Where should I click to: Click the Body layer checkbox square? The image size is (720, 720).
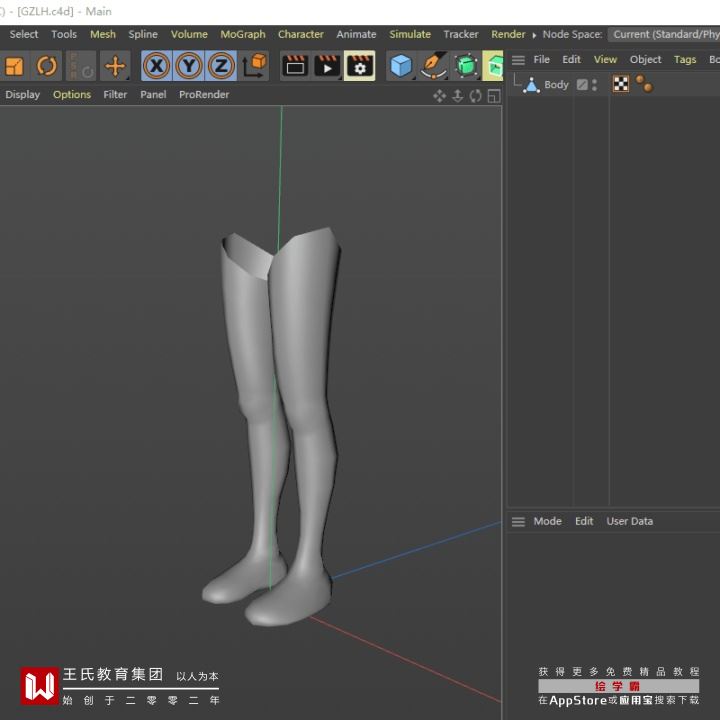coord(582,84)
